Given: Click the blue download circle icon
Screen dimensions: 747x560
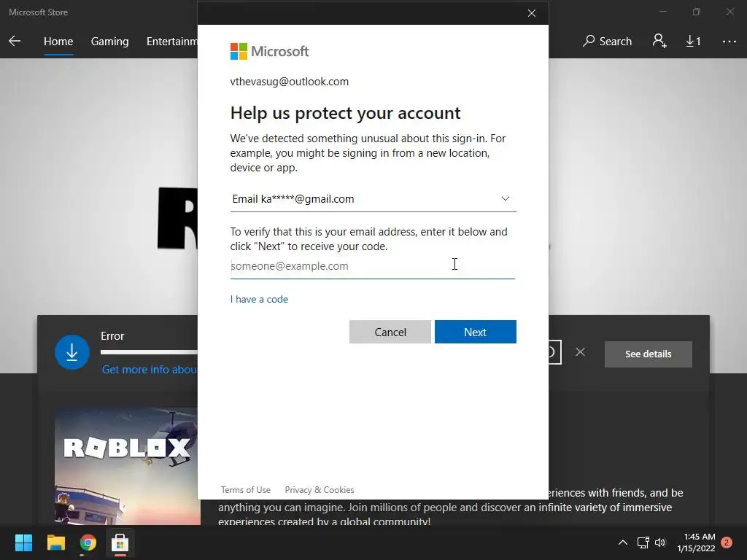Looking at the screenshot, I should (72, 352).
